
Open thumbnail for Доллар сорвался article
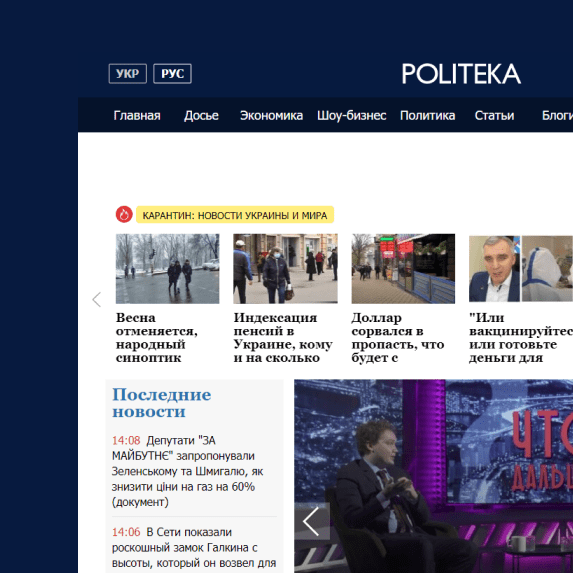403,269
